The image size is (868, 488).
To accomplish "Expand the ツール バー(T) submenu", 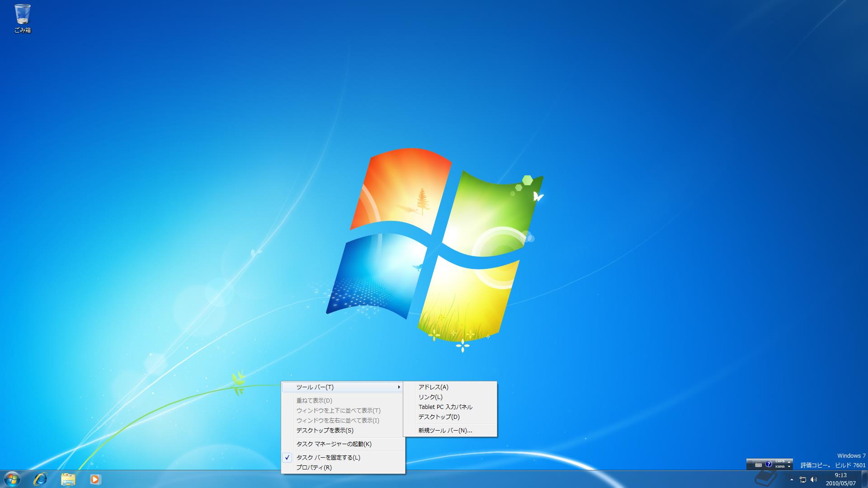I will [x=342, y=387].
